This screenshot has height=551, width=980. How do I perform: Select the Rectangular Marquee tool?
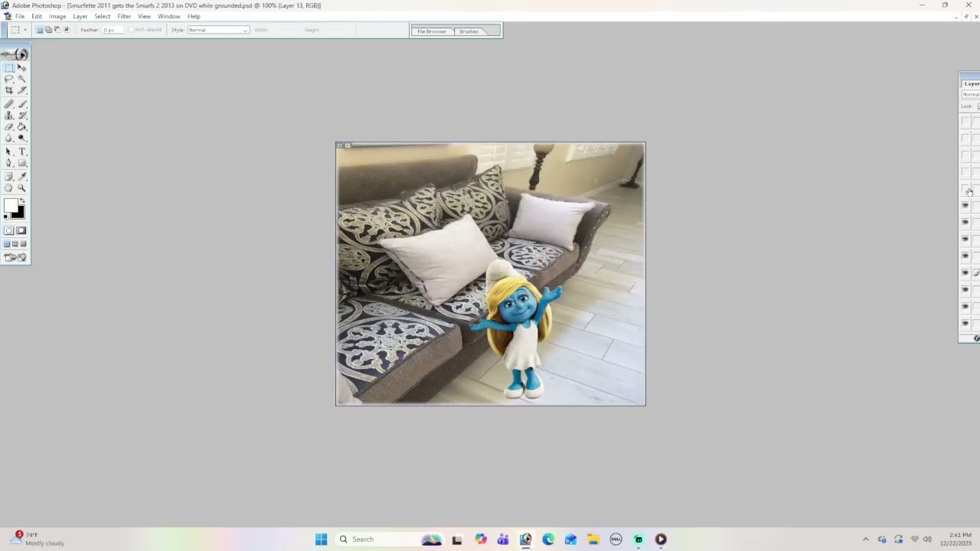[9, 67]
